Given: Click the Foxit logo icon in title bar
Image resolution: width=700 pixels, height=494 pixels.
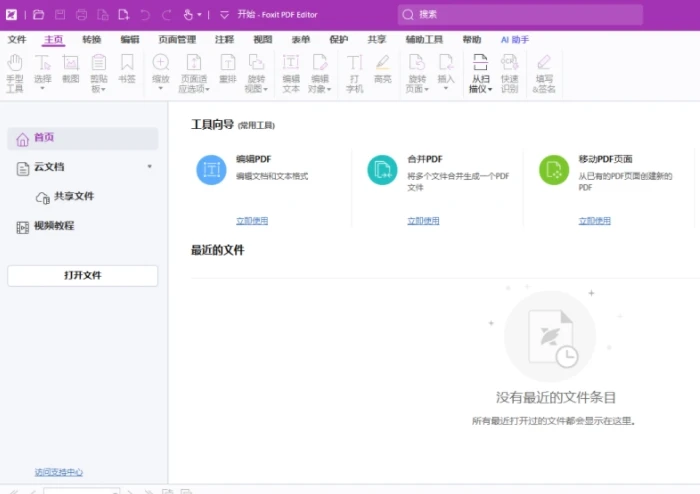Looking at the screenshot, I should click(x=12, y=15).
